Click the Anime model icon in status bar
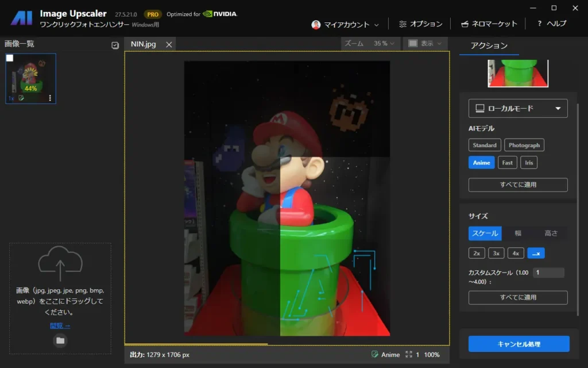588x368 pixels. [375, 355]
